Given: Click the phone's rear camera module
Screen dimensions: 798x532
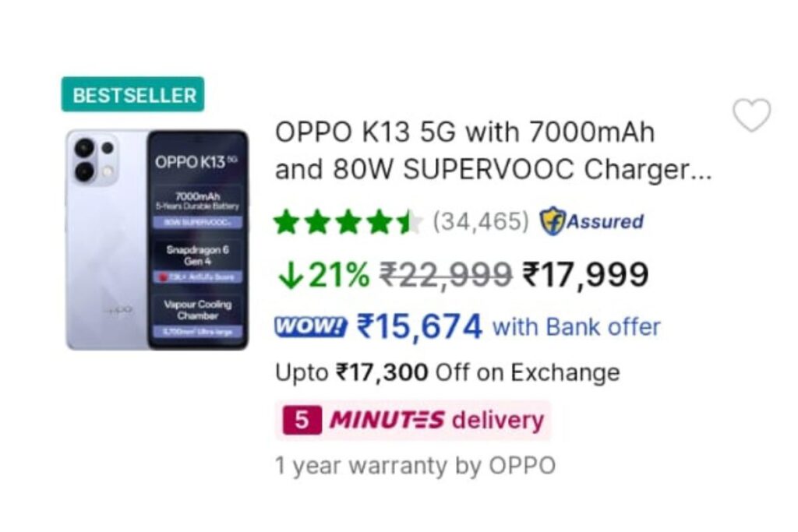Looking at the screenshot, I should click(94, 159).
